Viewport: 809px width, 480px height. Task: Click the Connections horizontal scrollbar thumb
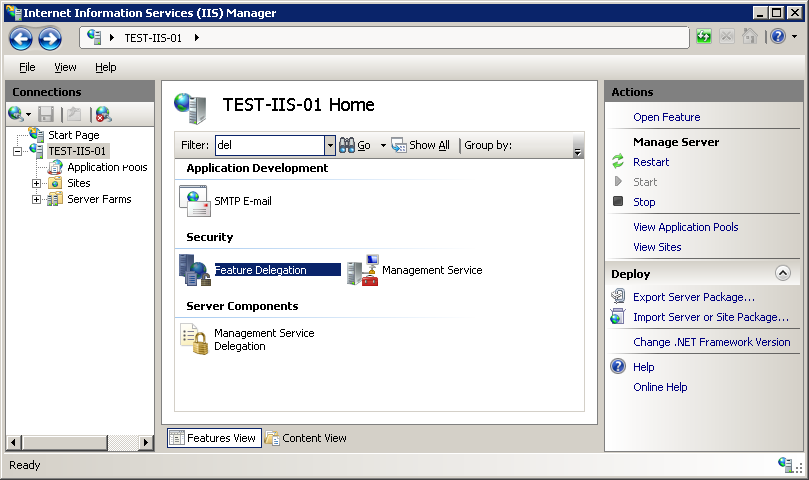pyautogui.click(x=64, y=442)
